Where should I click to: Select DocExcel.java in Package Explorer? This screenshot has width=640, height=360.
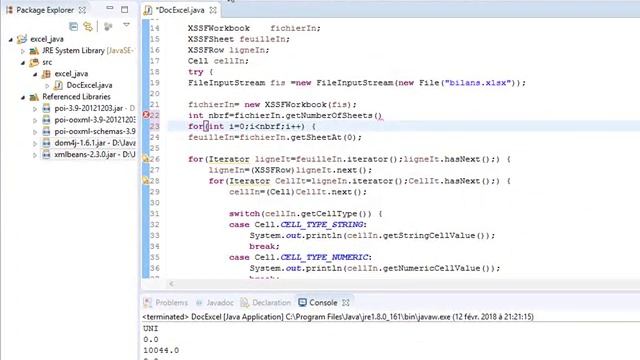(x=89, y=85)
